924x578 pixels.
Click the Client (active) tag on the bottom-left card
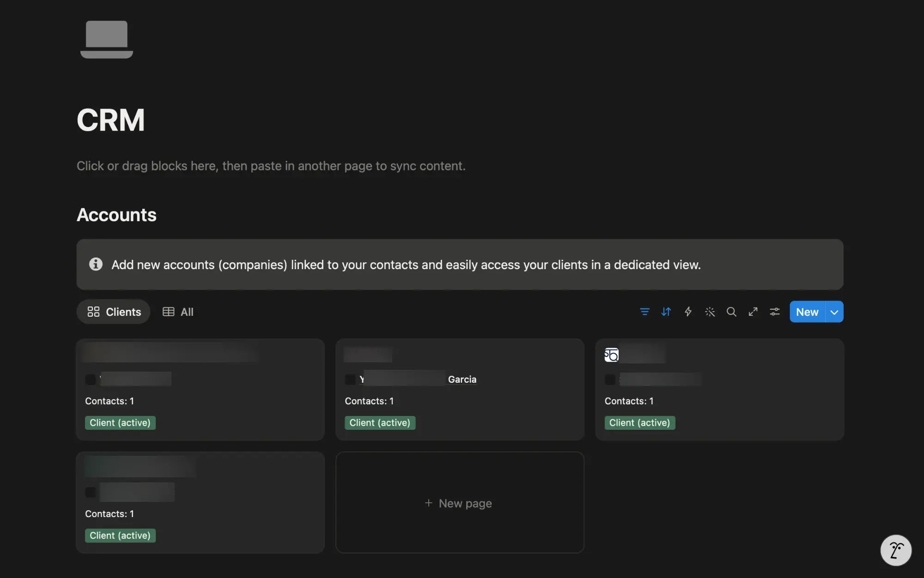pos(120,536)
